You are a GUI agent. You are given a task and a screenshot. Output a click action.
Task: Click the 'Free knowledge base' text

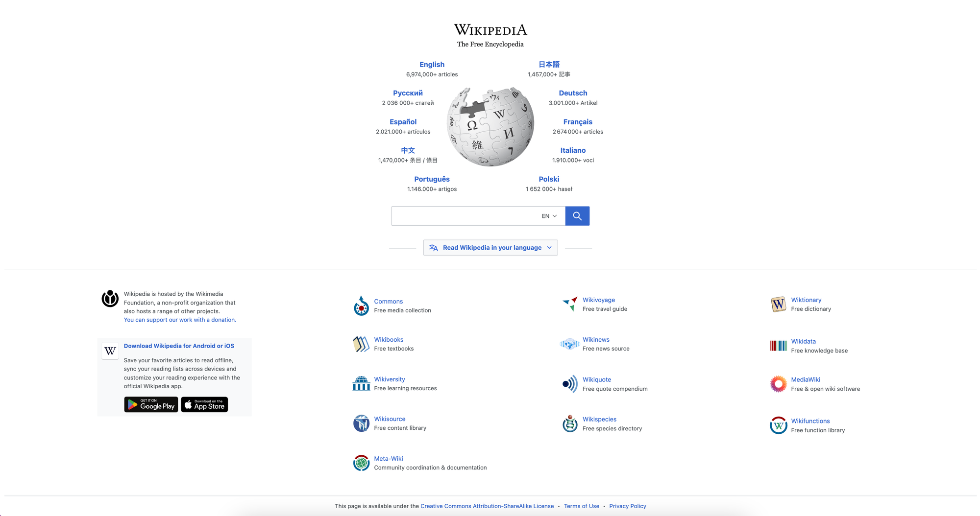[x=819, y=351]
